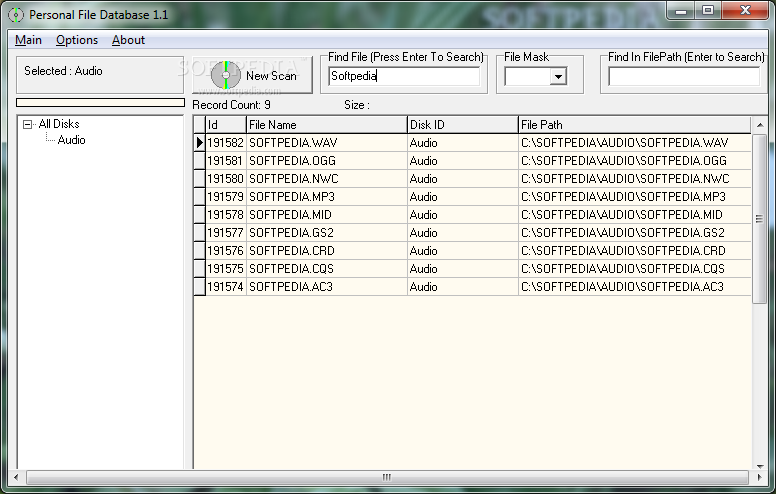Collapse the All Disks tree node
Viewport: 776px width, 494px height.
point(28,124)
